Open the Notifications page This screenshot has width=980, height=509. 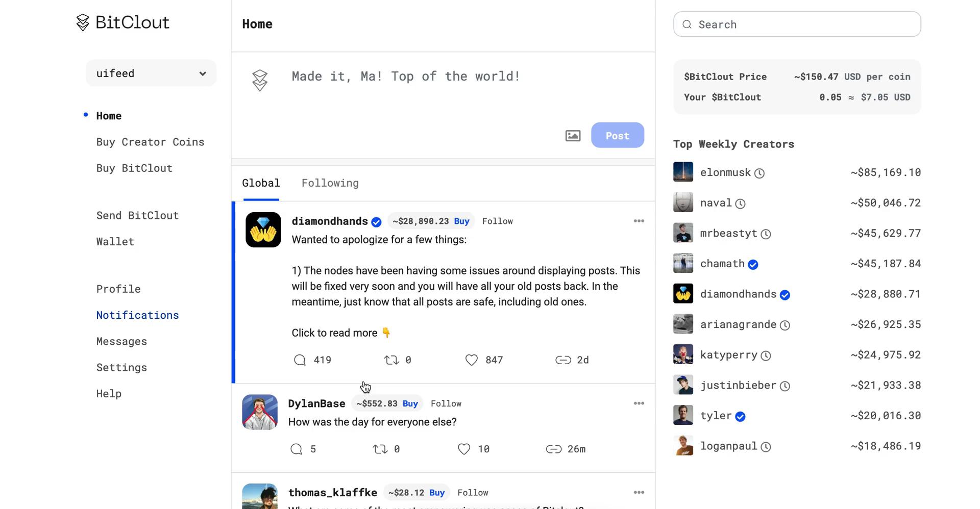click(x=137, y=315)
